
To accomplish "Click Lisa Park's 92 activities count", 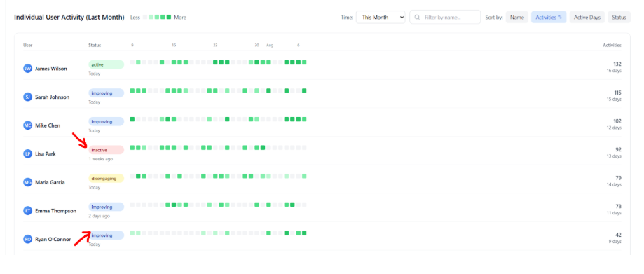I will 619,149.
